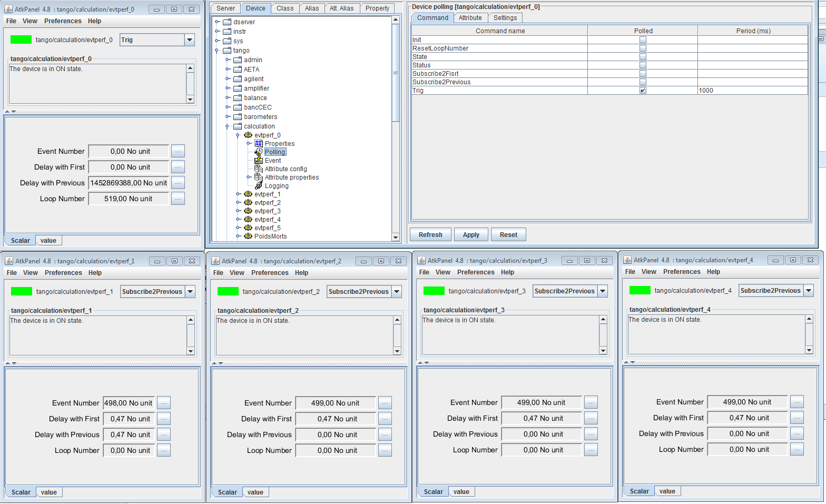Image resolution: width=826 pixels, height=504 pixels.
Task: Open the '...' button beside Delay with First in evtperf_1
Action: [164, 419]
